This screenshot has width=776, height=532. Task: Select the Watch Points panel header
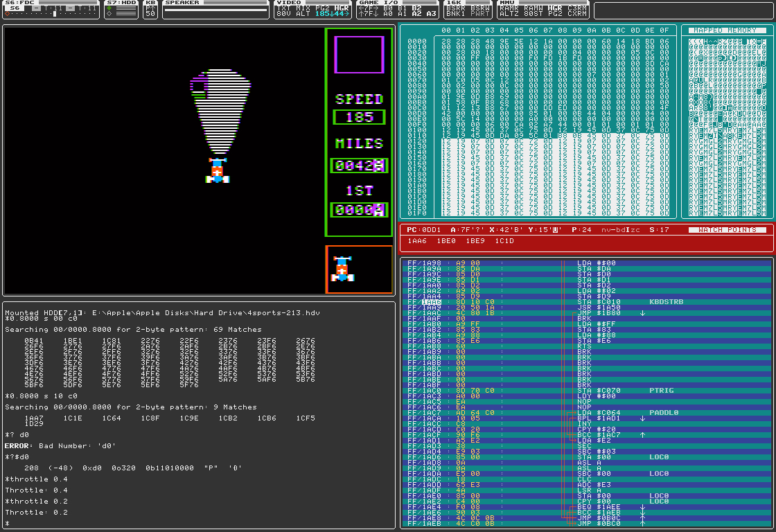[x=727, y=229]
